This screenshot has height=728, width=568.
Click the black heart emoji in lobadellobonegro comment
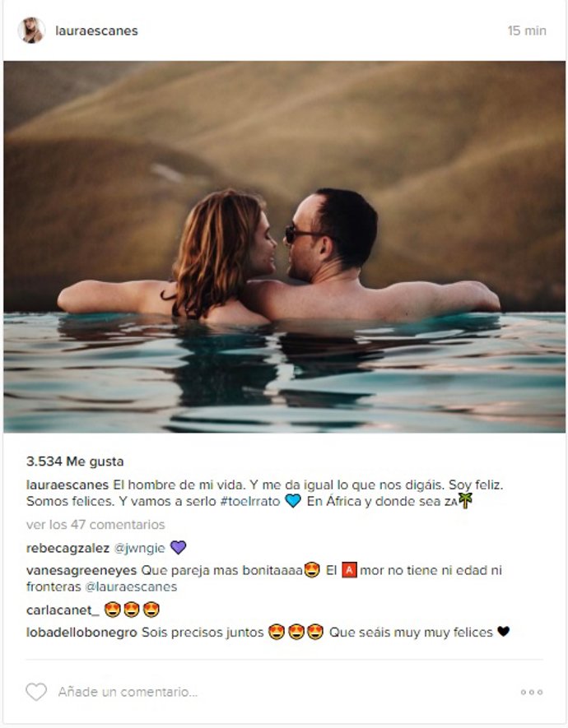[504, 632]
